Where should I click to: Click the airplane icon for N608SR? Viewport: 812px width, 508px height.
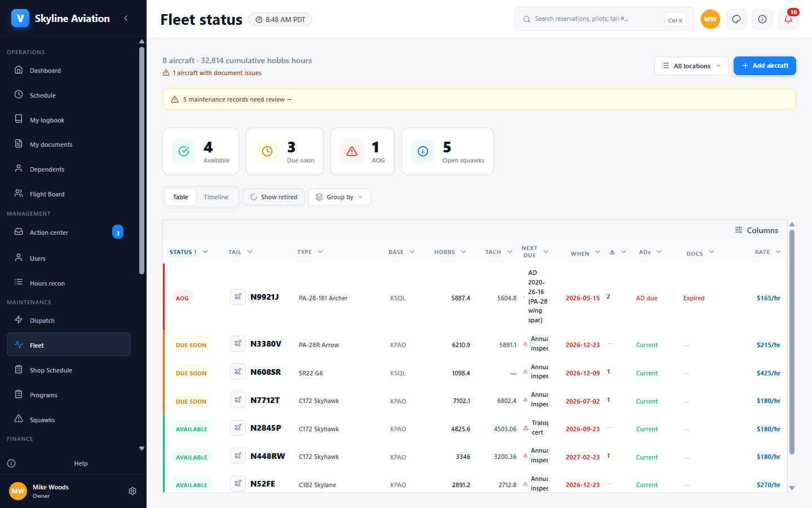pos(238,371)
